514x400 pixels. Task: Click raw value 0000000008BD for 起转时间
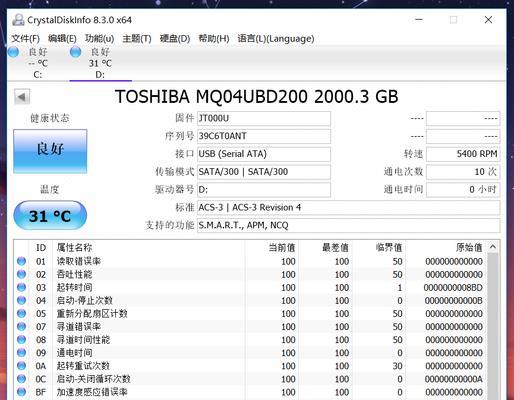click(453, 287)
